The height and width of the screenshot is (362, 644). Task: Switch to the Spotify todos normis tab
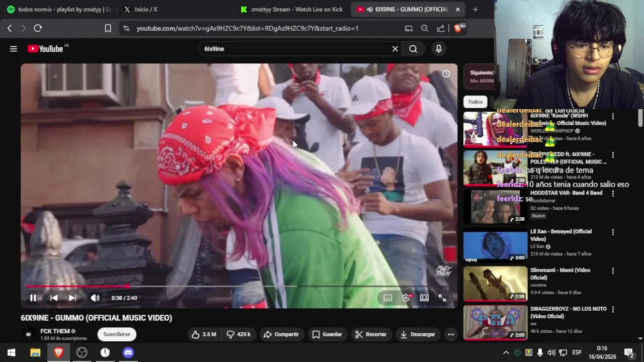pos(58,10)
